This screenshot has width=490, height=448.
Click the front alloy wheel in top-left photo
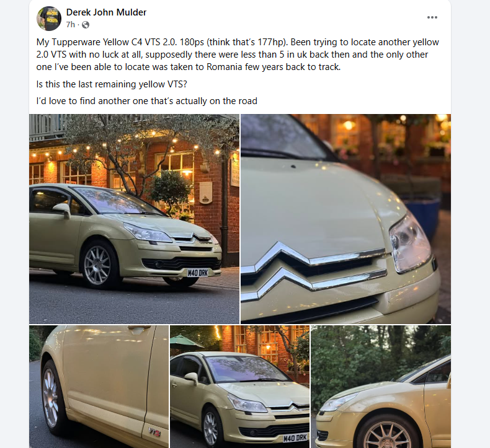[97, 265]
